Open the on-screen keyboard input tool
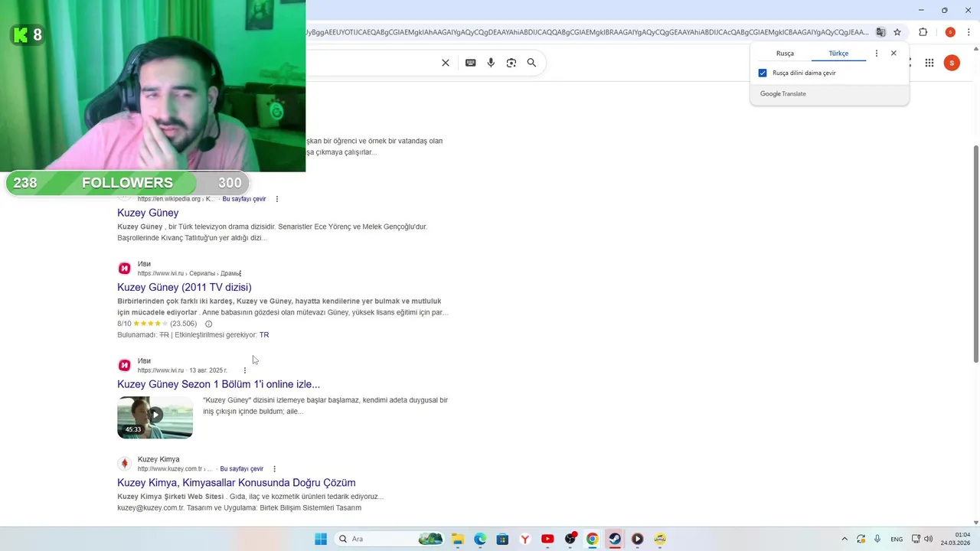This screenshot has width=980, height=551. coord(470,63)
